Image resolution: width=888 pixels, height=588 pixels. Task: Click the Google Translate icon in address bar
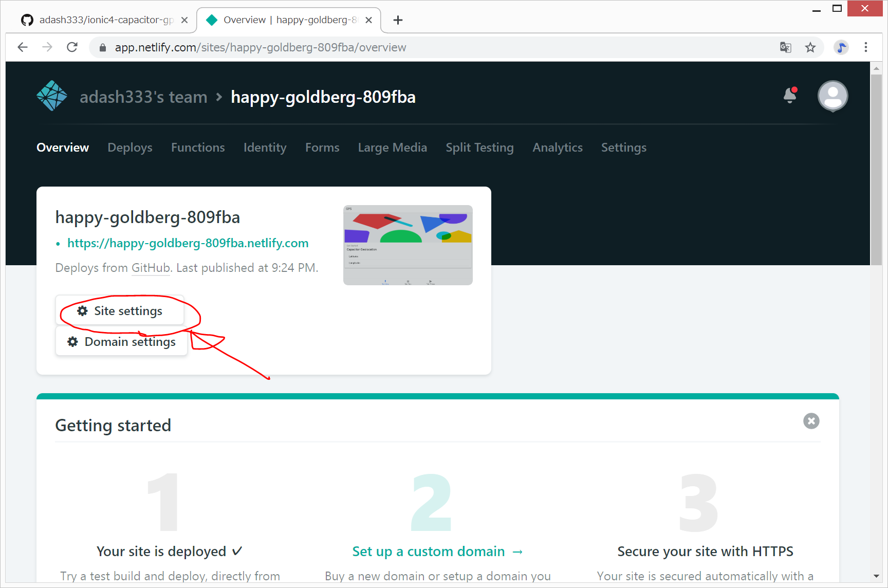pyautogui.click(x=785, y=47)
